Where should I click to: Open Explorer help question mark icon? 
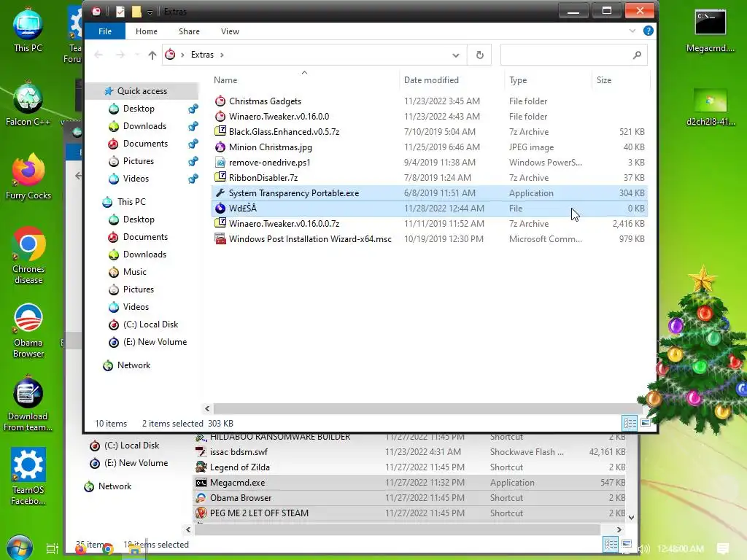coord(649,31)
